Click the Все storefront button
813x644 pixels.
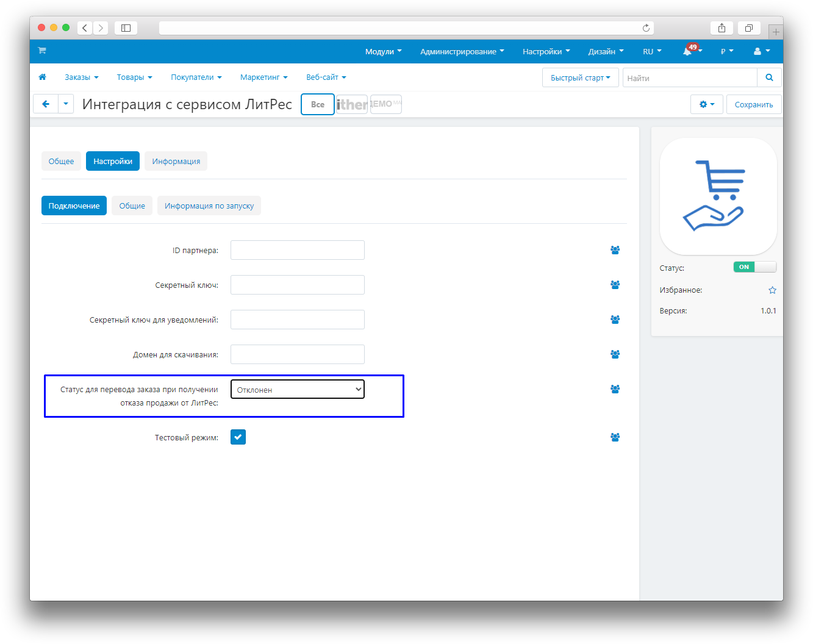pyautogui.click(x=318, y=104)
